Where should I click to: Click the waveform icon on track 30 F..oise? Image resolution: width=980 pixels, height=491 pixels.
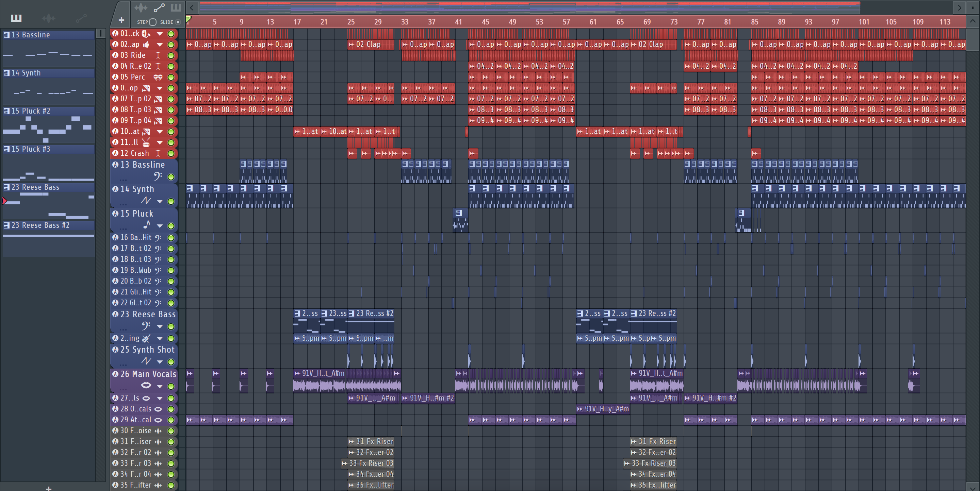(158, 431)
